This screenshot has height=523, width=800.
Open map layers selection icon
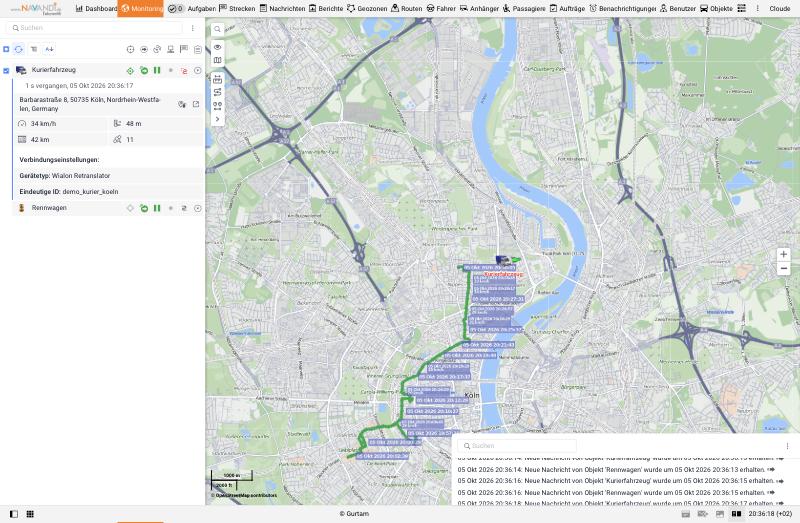[x=217, y=60]
